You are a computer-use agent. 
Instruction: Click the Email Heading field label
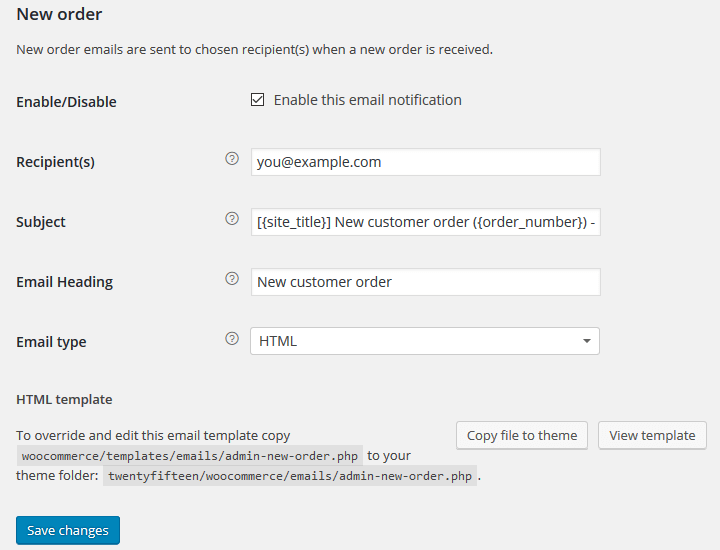[64, 282]
